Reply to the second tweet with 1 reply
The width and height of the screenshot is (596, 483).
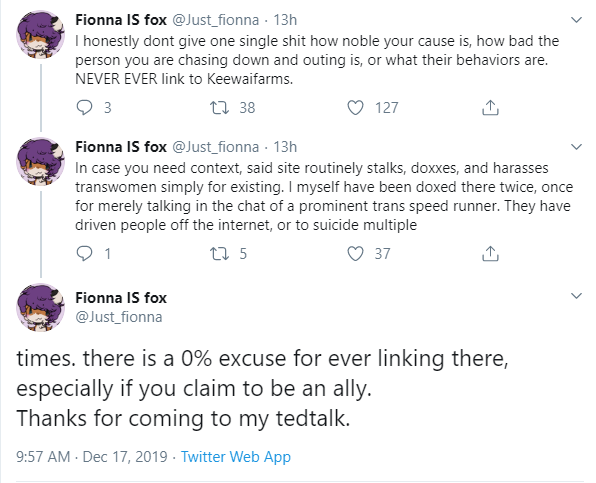[84, 253]
